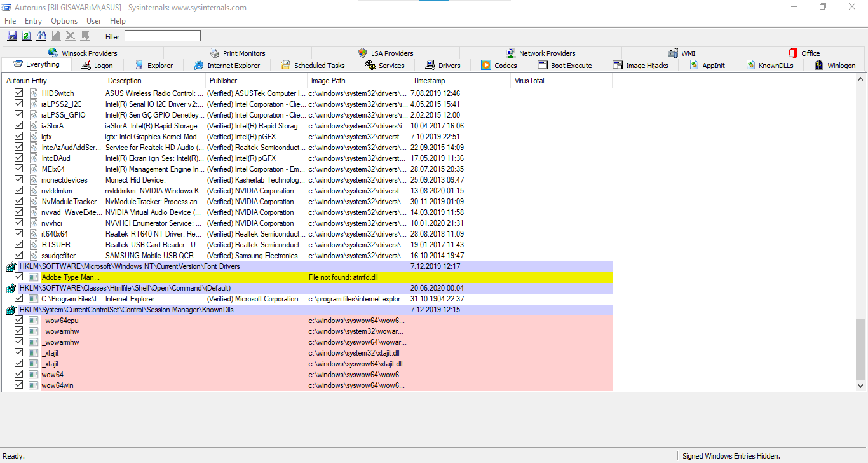868x463 pixels.
Task: Sort by Publisher column header
Action: click(x=256, y=81)
